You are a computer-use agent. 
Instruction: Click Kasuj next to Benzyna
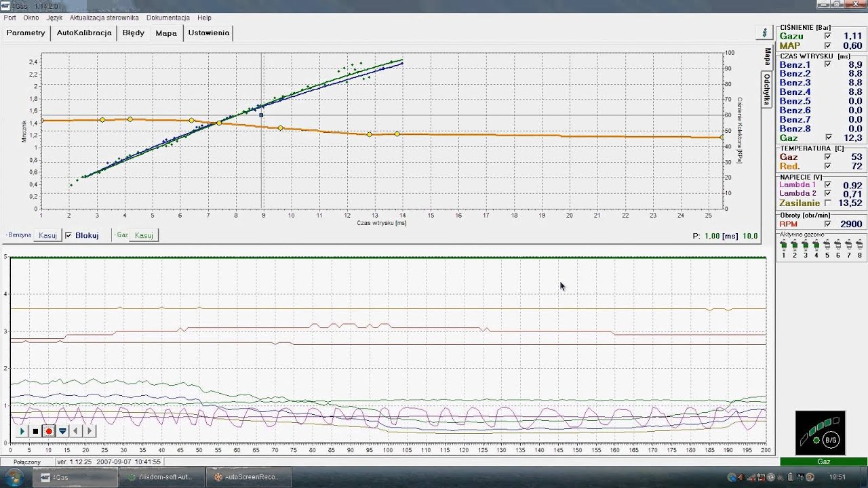click(x=47, y=235)
